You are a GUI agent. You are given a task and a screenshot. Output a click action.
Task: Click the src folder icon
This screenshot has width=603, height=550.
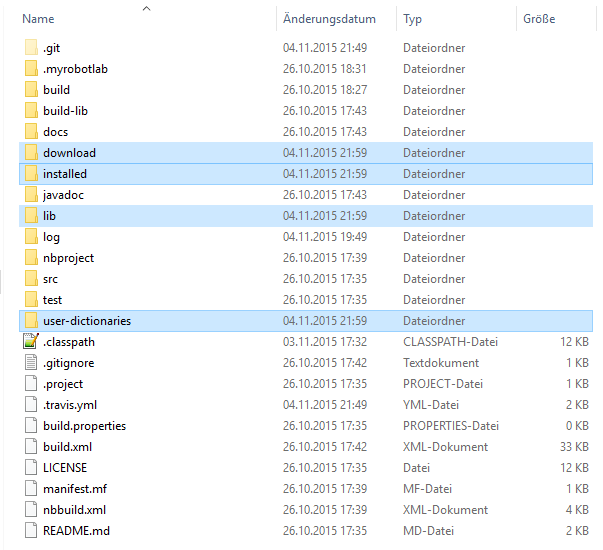pos(31,278)
